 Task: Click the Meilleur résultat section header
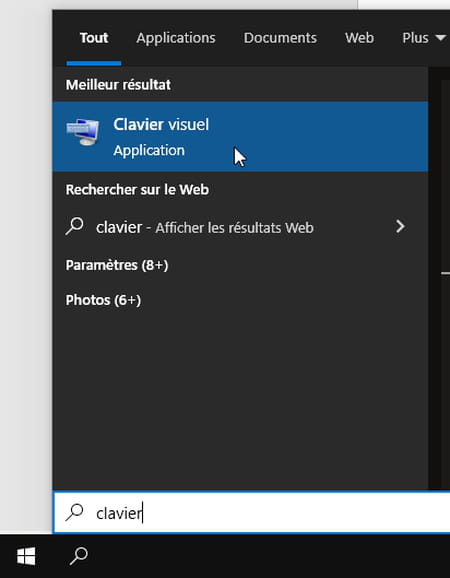(118, 85)
